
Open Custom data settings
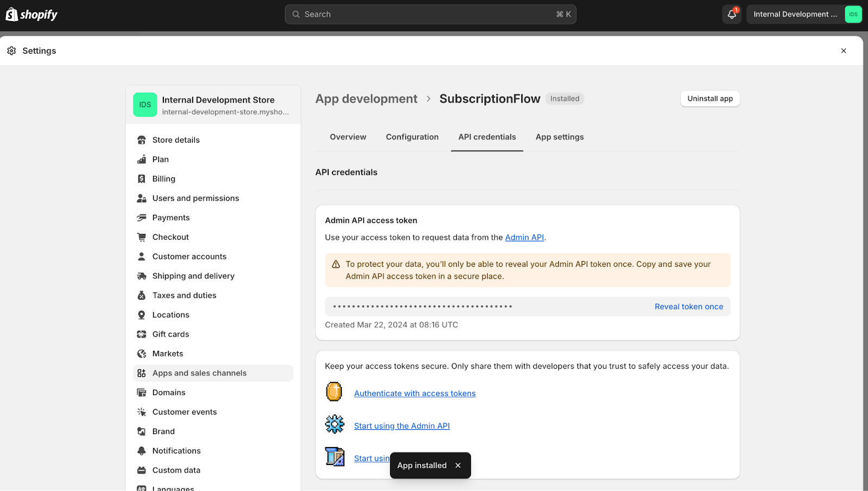(x=213, y=470)
